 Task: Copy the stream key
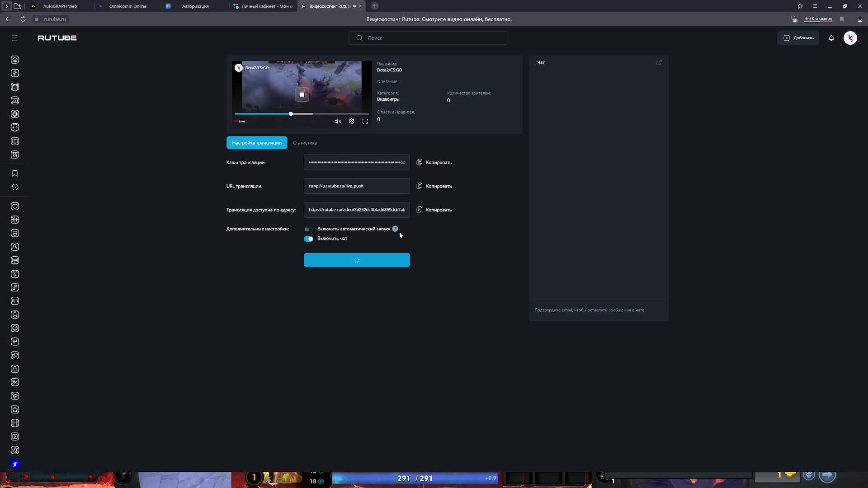434,162
